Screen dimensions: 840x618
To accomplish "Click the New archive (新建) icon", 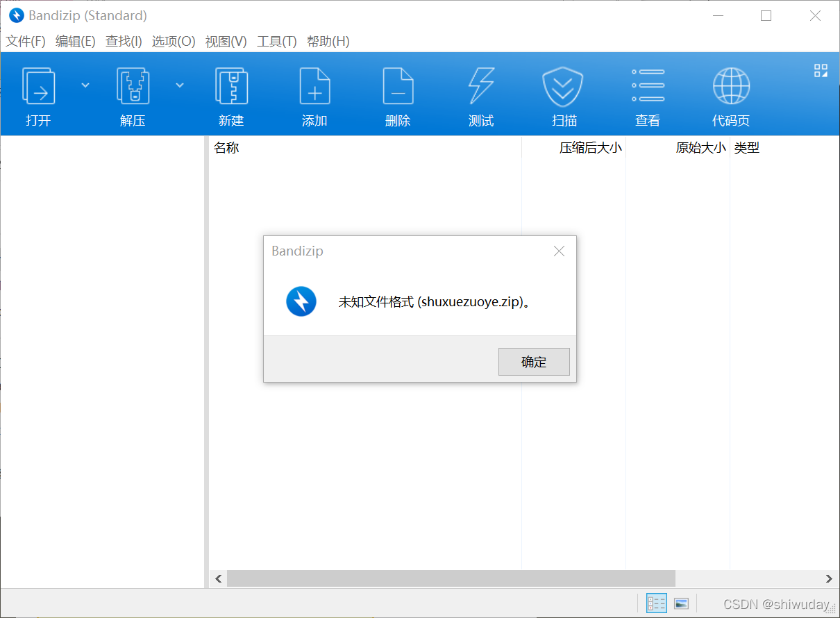I will (231, 86).
